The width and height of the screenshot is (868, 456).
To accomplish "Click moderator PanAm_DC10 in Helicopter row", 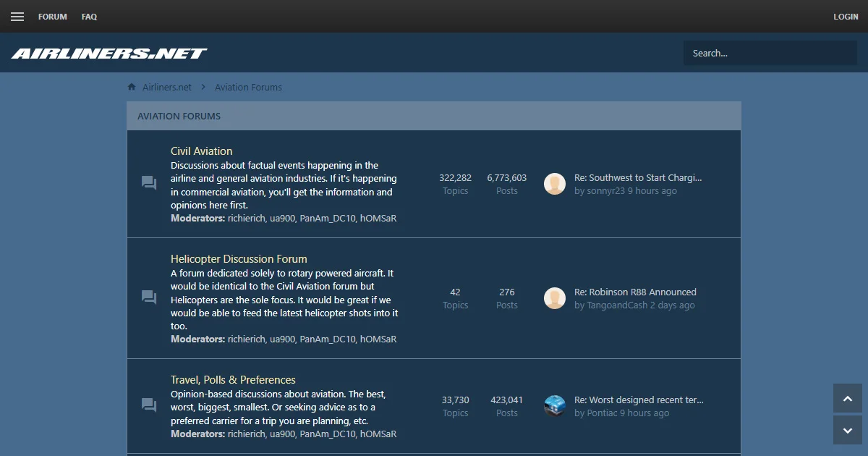I will 328,339.
